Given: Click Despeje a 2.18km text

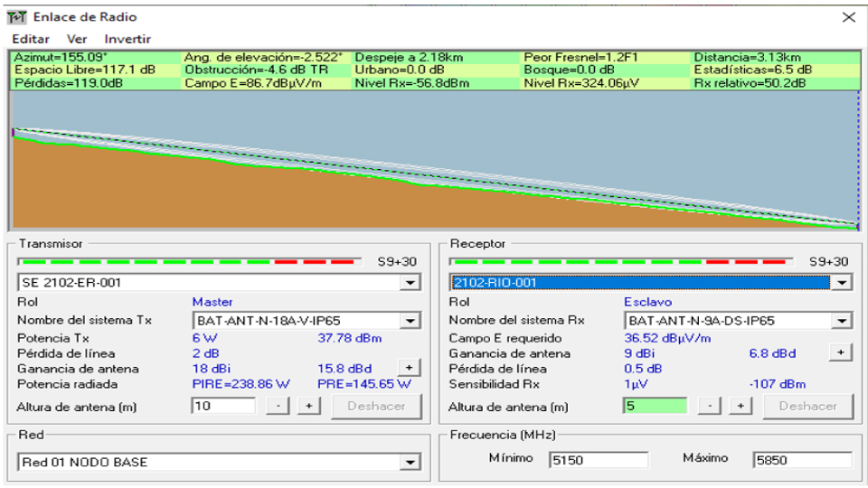Looking at the screenshot, I should point(409,57).
